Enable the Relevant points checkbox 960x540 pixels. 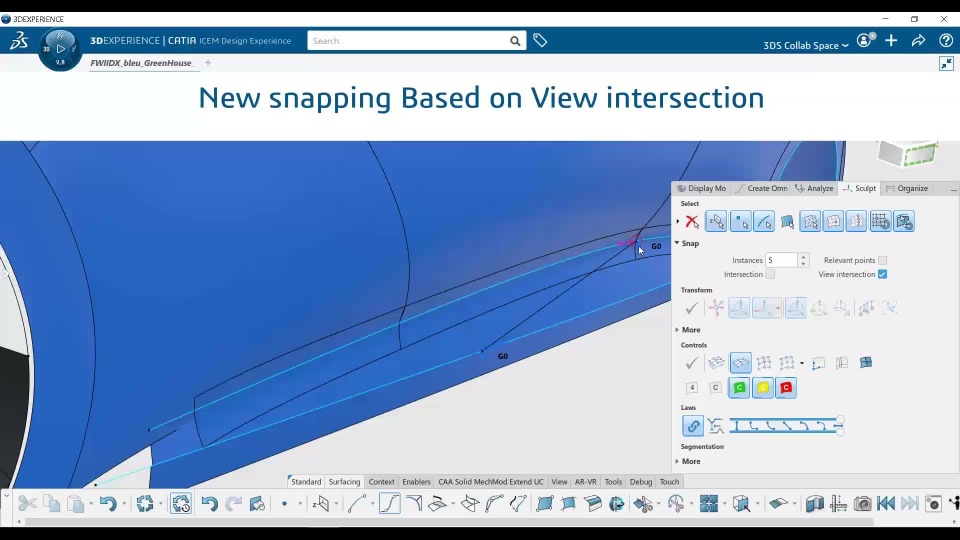(x=882, y=260)
